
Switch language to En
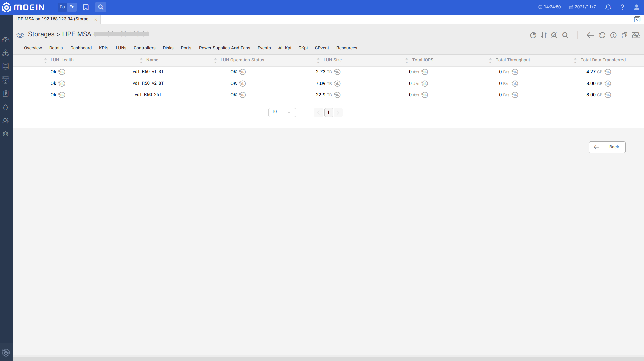click(x=72, y=7)
